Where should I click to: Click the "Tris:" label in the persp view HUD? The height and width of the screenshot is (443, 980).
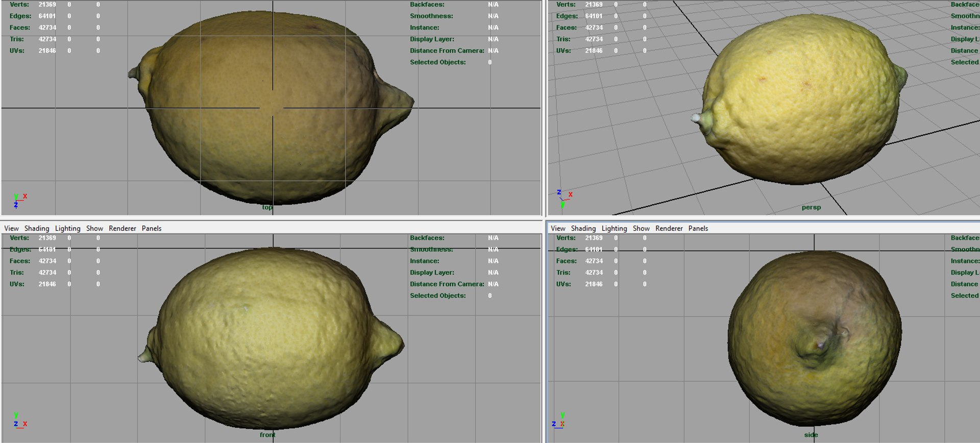(x=563, y=39)
